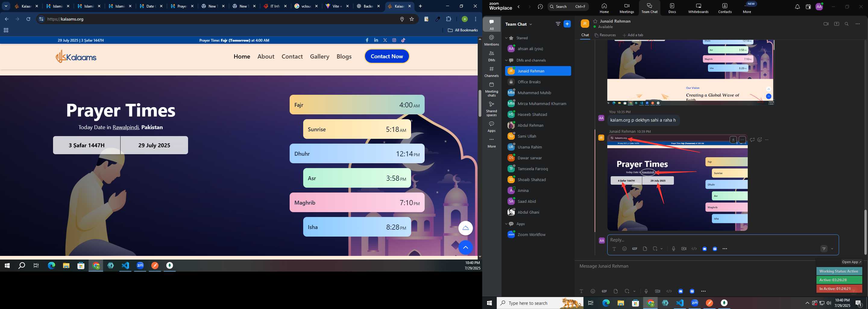Open Apps in the Zoom sidebar
Viewport: 868px width, 309px height.
click(492, 127)
